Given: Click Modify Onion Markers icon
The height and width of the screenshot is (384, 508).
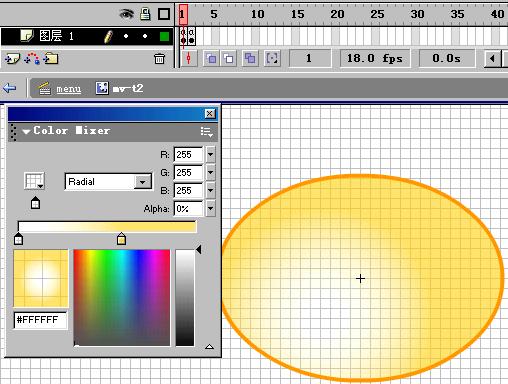Looking at the screenshot, I should click(x=272, y=59).
